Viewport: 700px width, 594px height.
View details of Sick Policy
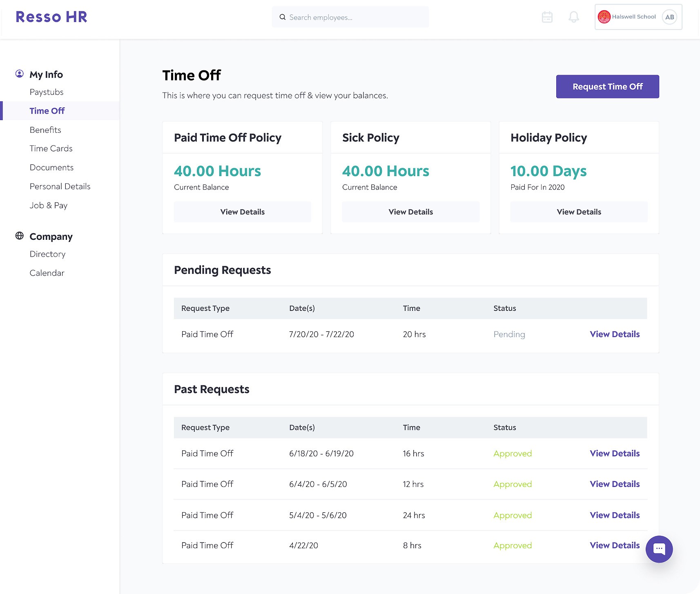point(411,212)
